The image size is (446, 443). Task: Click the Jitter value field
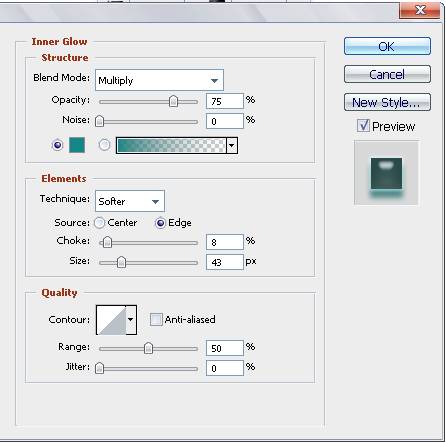(225, 368)
